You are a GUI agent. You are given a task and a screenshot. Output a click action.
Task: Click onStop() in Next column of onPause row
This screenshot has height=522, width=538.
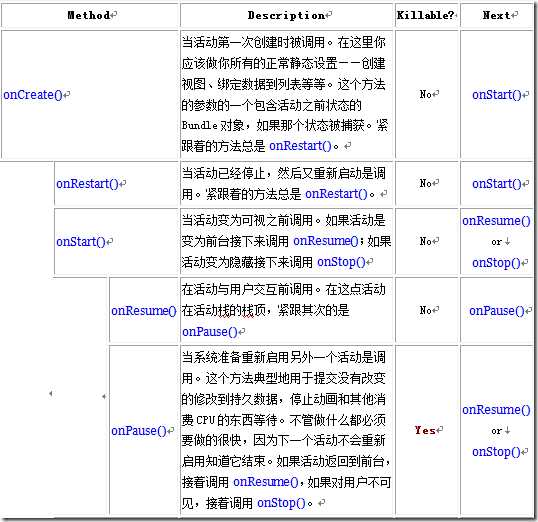pyautogui.click(x=496, y=452)
